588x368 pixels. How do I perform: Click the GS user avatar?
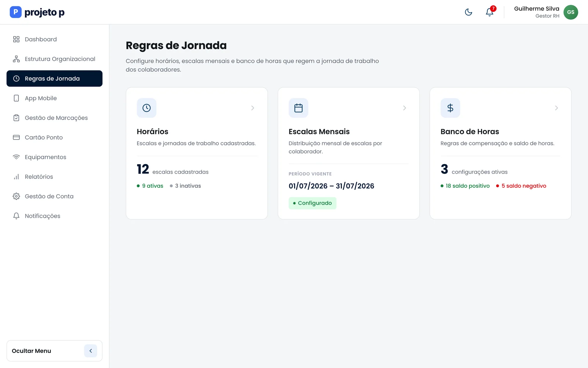pos(571,12)
